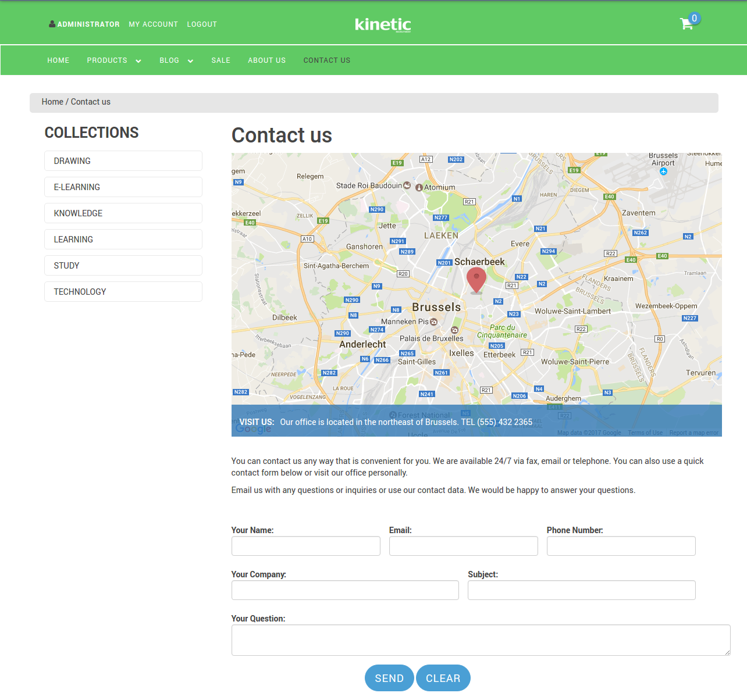Click the Administrator link
This screenshot has height=700, width=747.
click(x=88, y=24)
